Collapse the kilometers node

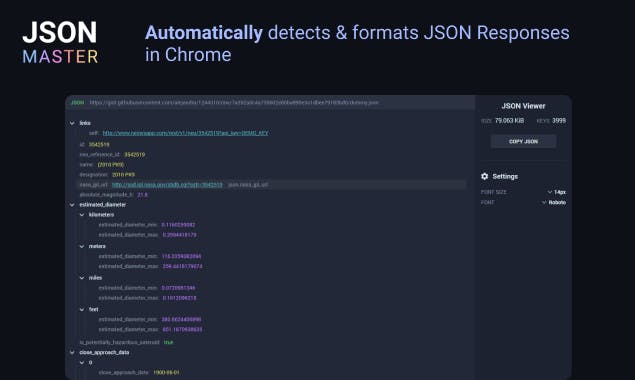tap(82, 215)
